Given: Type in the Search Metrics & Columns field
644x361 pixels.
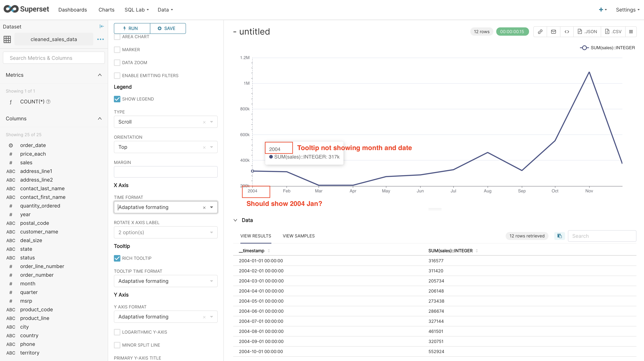Looking at the screenshot, I should 54,58.
